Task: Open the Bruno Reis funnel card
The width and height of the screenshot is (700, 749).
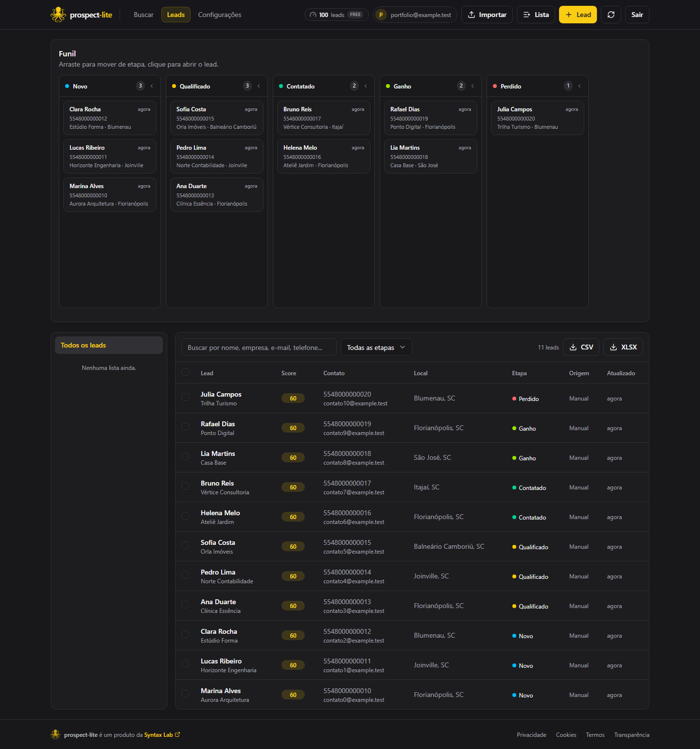Action: pos(324,118)
